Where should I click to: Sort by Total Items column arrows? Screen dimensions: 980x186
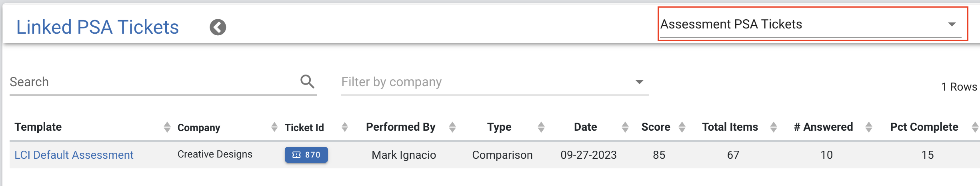click(774, 127)
